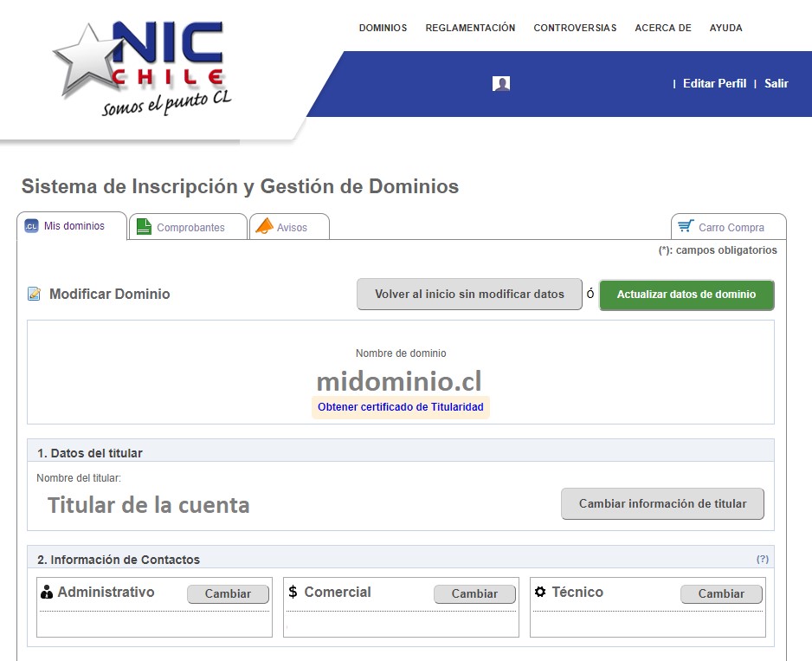Click the shopping cart icon
Viewport: 812px width, 661px height.
pos(686,226)
